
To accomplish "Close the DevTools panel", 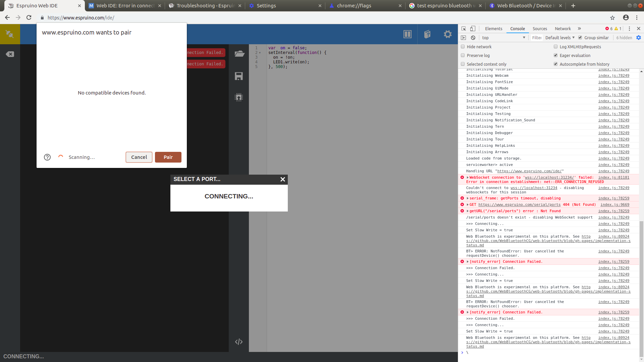I will coord(639,29).
